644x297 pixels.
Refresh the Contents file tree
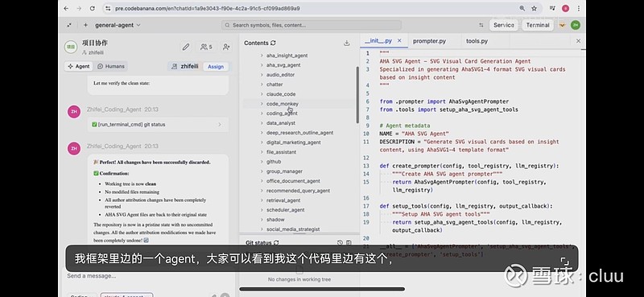pos(273,43)
